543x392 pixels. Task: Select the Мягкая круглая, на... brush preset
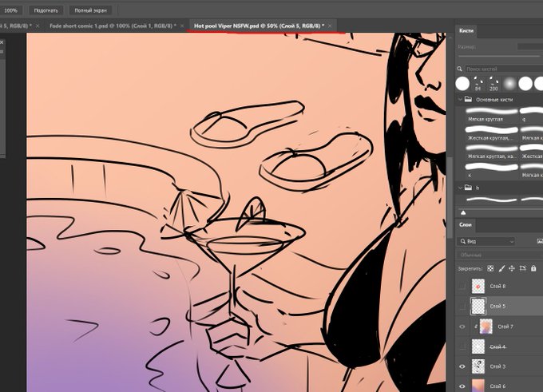[492, 152]
